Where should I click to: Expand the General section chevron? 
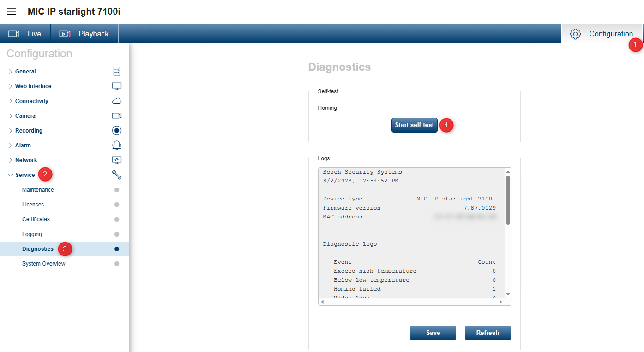click(11, 72)
